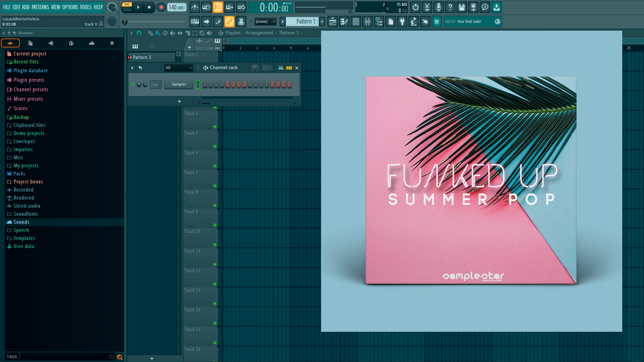Expand the Soundfonts folder
This screenshot has width=644, height=362.
25,214
